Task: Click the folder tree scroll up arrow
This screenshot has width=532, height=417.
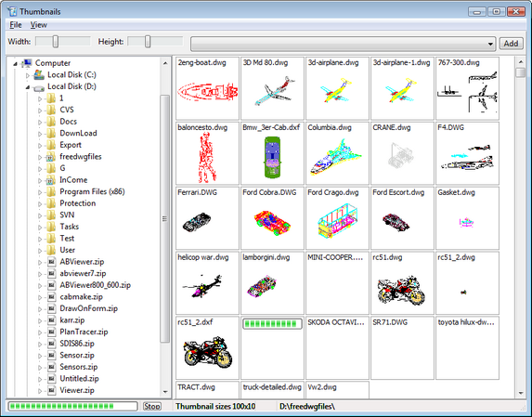Action: [165, 63]
